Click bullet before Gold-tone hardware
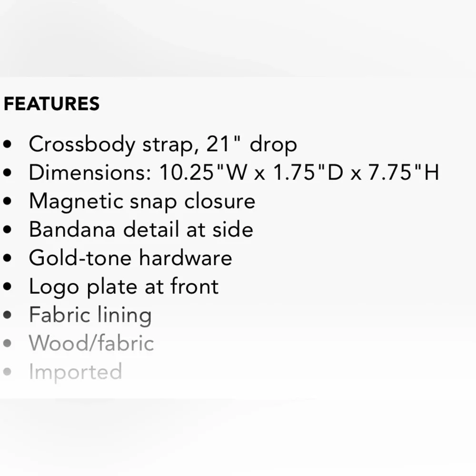 pos(7,258)
